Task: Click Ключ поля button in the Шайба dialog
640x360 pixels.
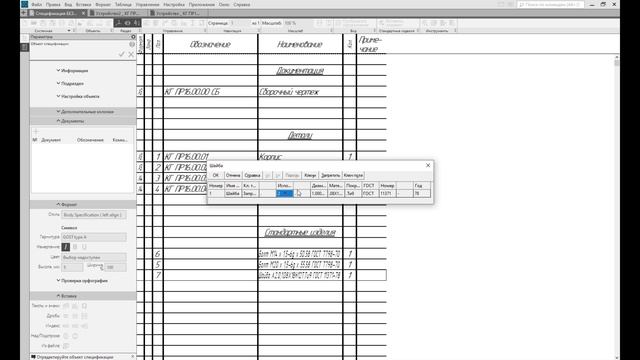Action: 353,175
